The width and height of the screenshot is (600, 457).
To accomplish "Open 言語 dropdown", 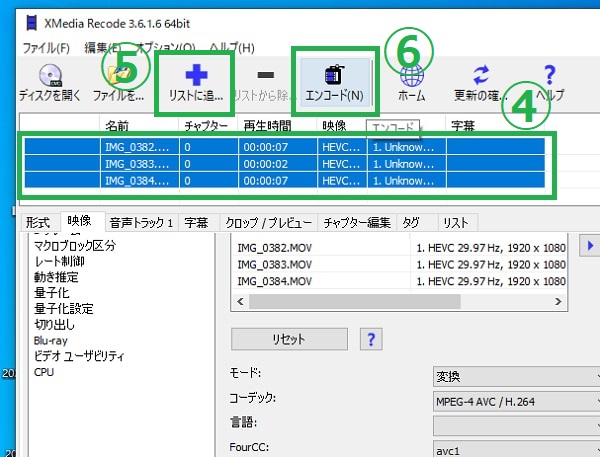I will pyautogui.click(x=516, y=426).
